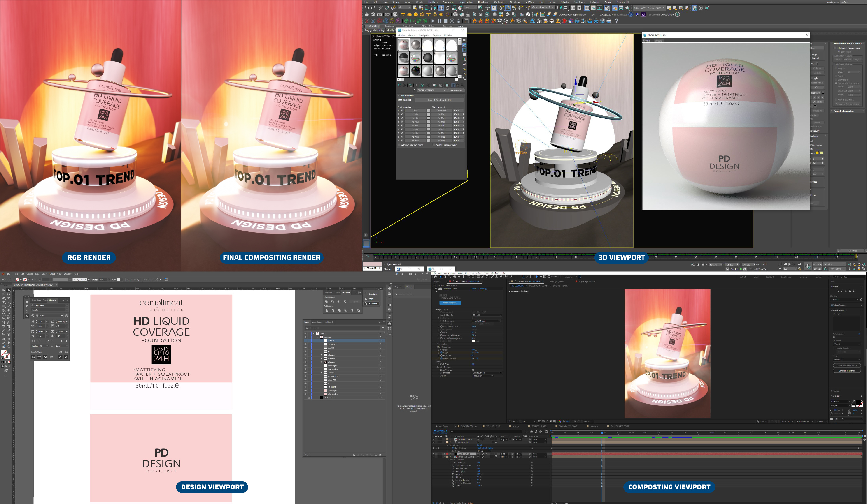This screenshot has height=504, width=867.
Task: Click the teapot primitive icon in 3ds Max
Action: click(x=366, y=14)
